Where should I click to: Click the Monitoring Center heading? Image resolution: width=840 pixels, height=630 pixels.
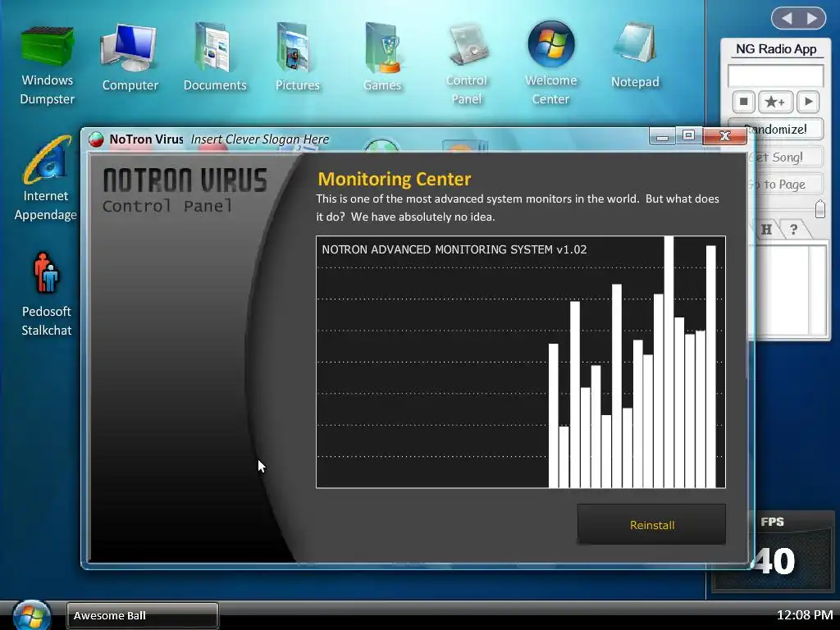coord(395,179)
